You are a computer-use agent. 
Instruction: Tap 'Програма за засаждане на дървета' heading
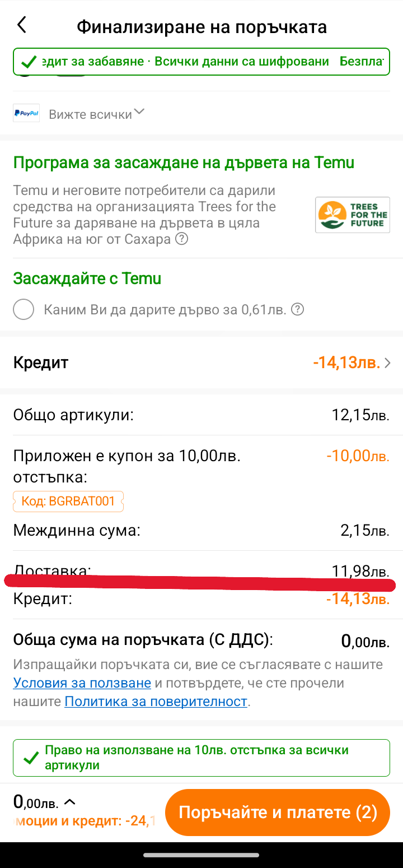184,163
